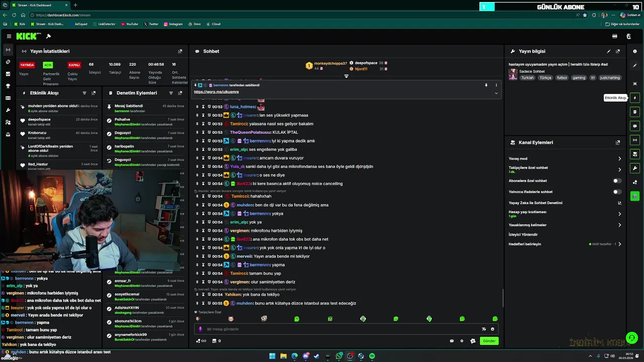The height and width of the screenshot is (362, 644).
Task: Switch to Stream - Kick Dashboard browser tab
Action: tap(39, 5)
